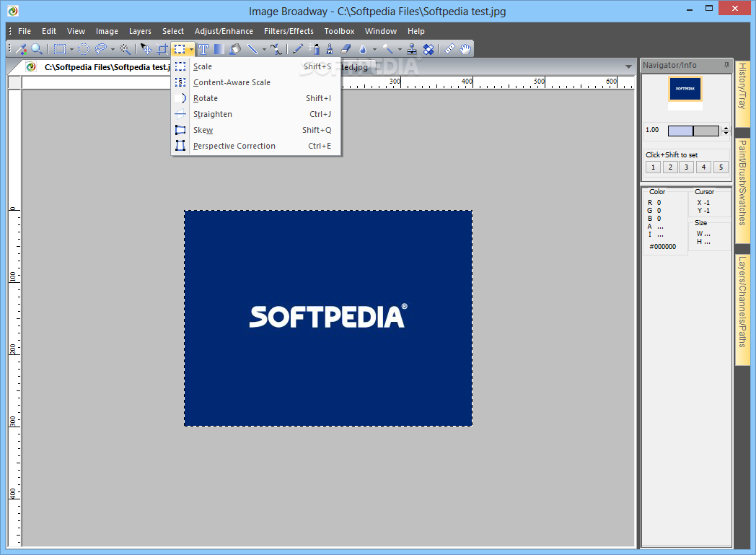This screenshot has width=756, height=555.
Task: Switch to Paint/Brush/Swatches side tab
Action: (x=742, y=191)
